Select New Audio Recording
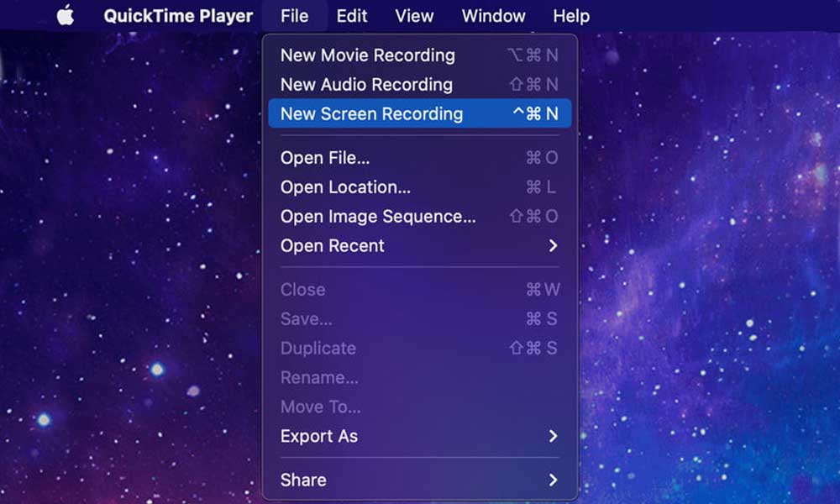This screenshot has width=840, height=504. pyautogui.click(x=366, y=85)
